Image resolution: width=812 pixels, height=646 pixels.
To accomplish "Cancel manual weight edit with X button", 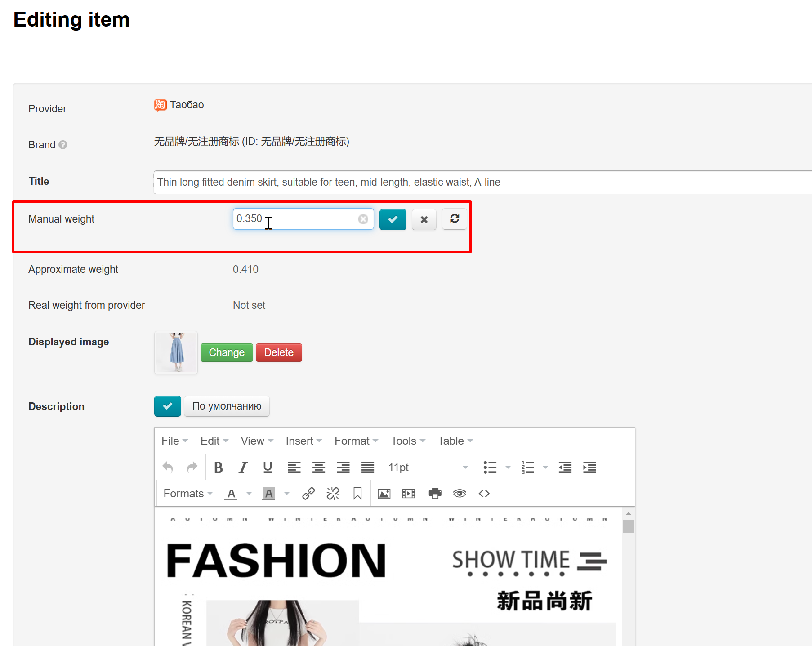I will click(424, 219).
